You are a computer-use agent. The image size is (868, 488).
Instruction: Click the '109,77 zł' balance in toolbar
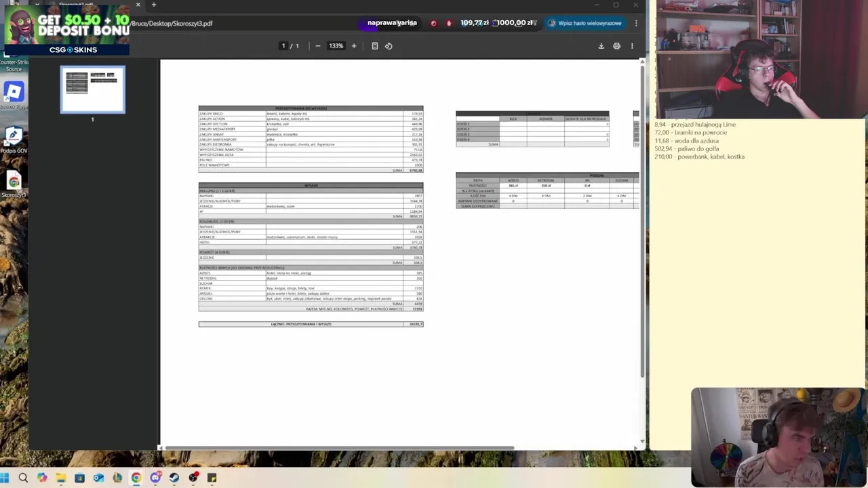click(474, 23)
